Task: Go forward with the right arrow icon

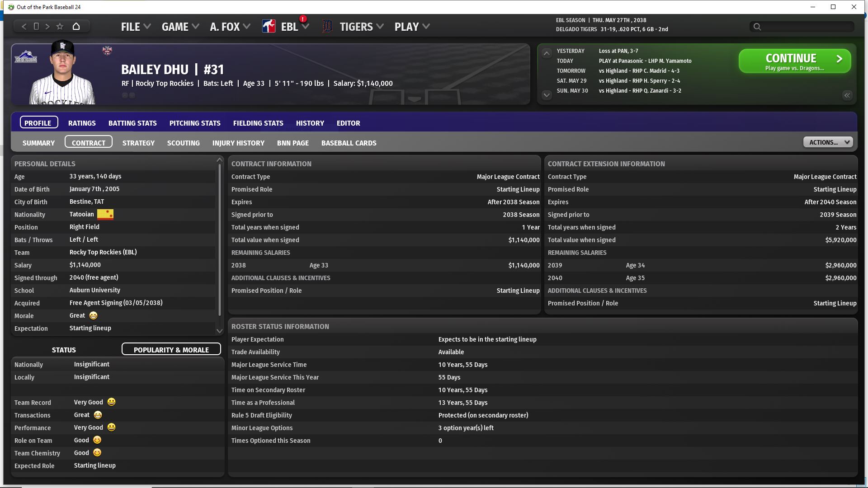Action: (x=47, y=27)
